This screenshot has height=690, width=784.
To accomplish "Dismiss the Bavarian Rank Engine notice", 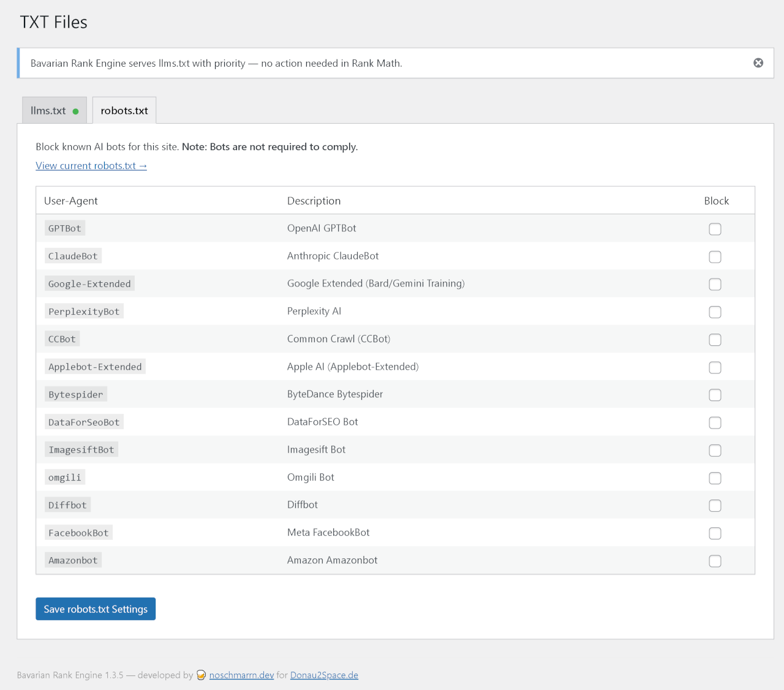I will (758, 62).
